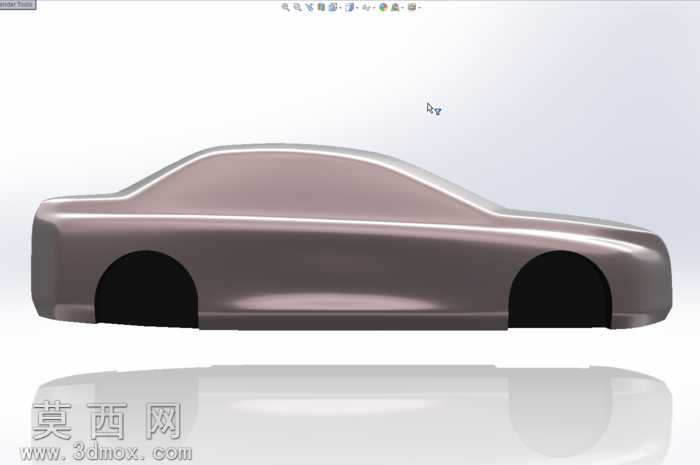The height and width of the screenshot is (465, 700).
Task: Click the Previous View icon
Action: tap(309, 7)
